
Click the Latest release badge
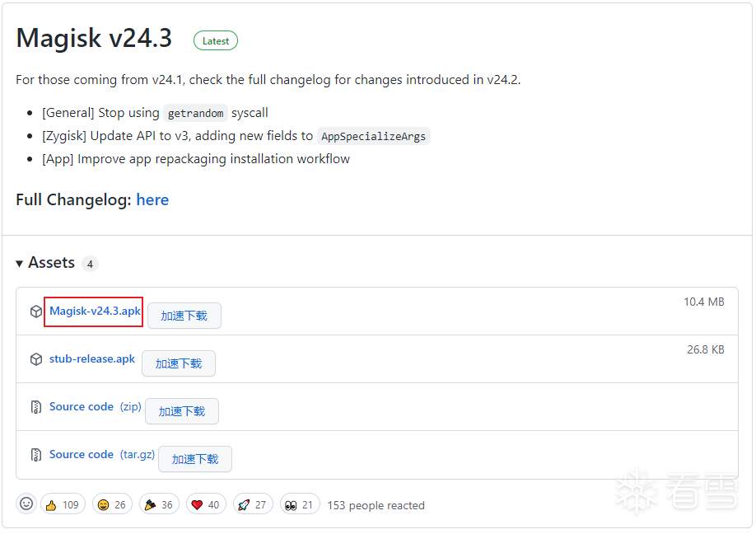pyautogui.click(x=216, y=41)
